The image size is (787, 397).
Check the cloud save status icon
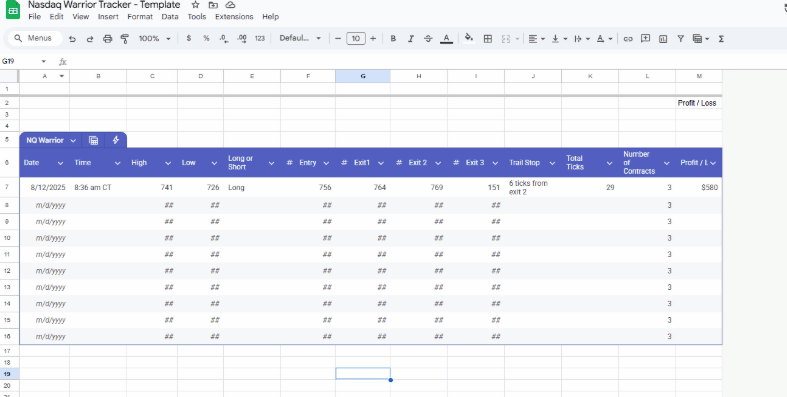(x=230, y=5)
